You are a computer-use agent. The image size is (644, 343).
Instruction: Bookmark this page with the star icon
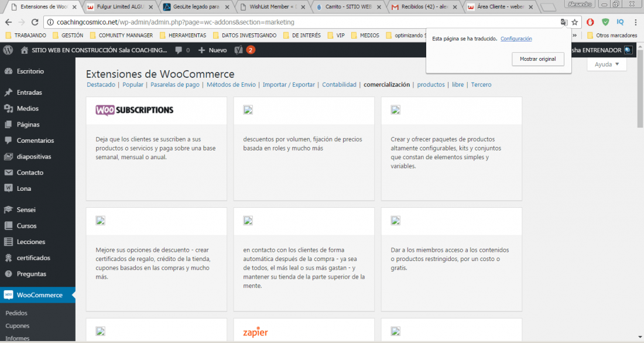(x=574, y=22)
